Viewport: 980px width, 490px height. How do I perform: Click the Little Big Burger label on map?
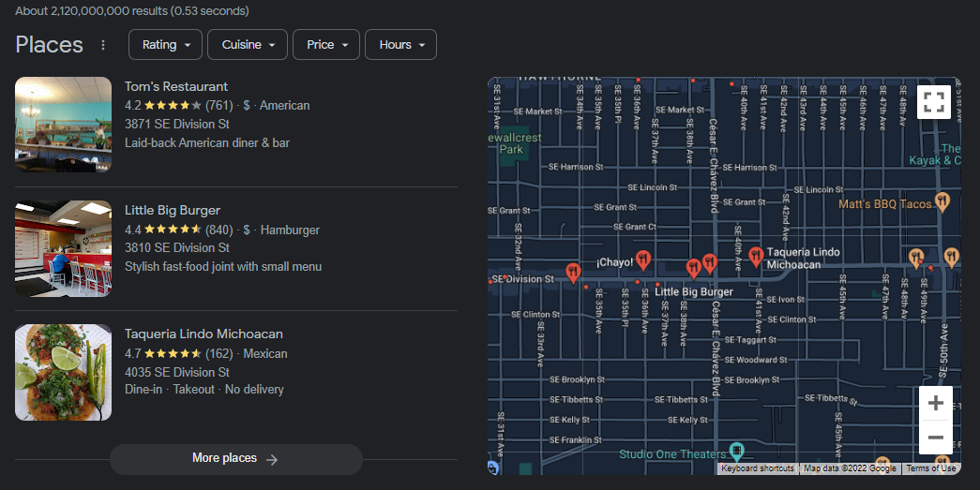[x=694, y=291]
